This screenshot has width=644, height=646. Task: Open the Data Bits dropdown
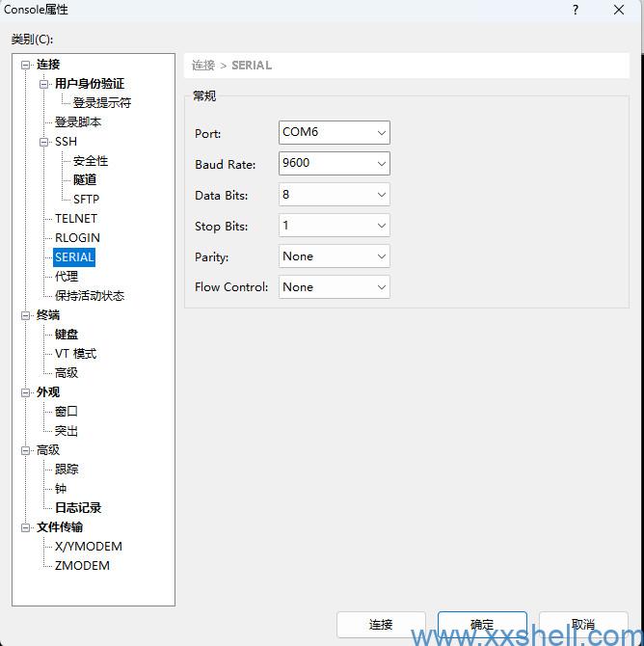pyautogui.click(x=334, y=195)
